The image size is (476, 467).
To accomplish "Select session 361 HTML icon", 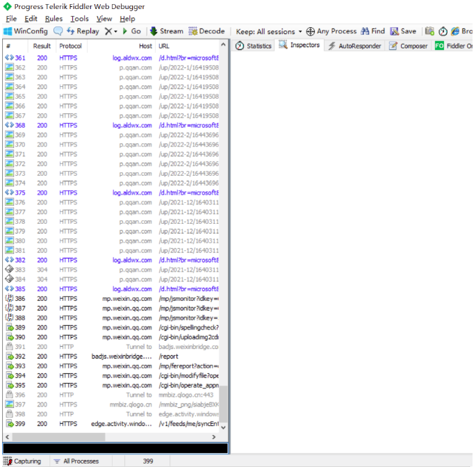I will [9, 58].
